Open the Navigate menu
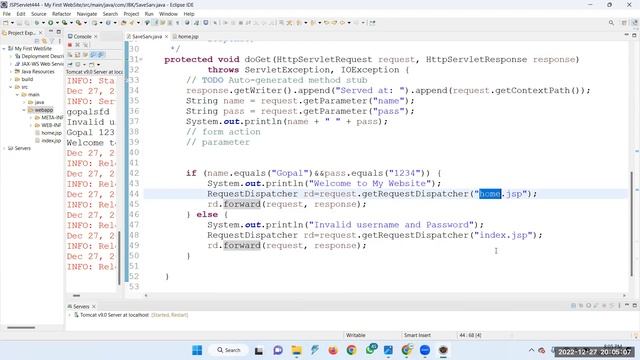 [87, 14]
